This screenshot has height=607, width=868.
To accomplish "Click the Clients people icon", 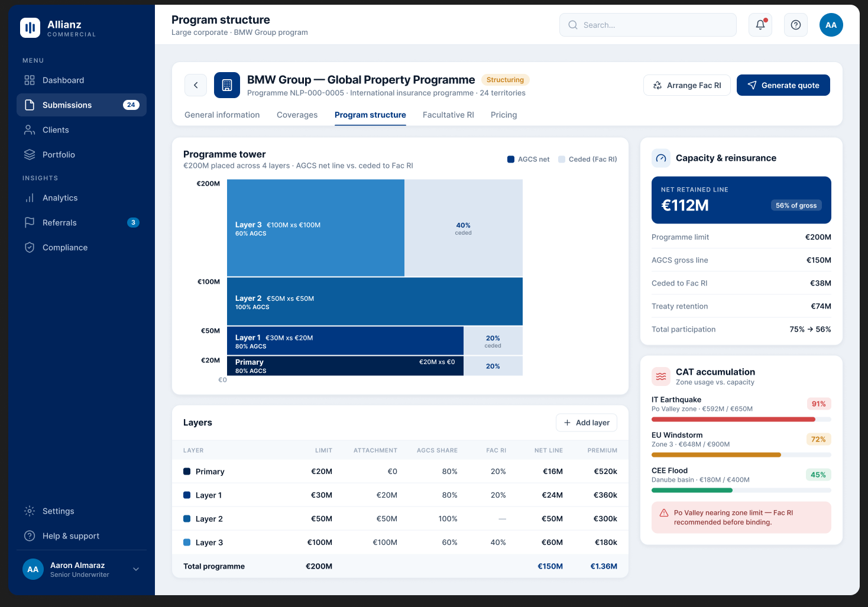I will coord(30,130).
